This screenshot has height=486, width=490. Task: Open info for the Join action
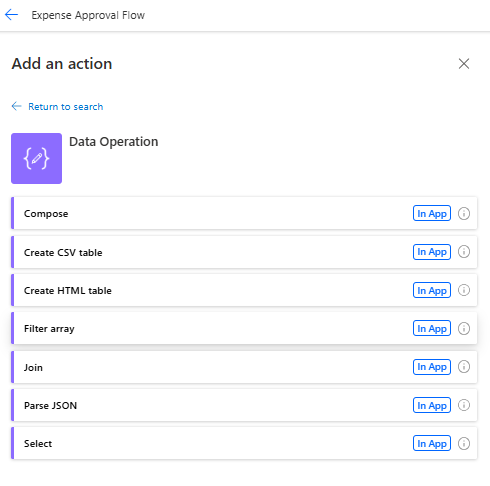tap(464, 367)
